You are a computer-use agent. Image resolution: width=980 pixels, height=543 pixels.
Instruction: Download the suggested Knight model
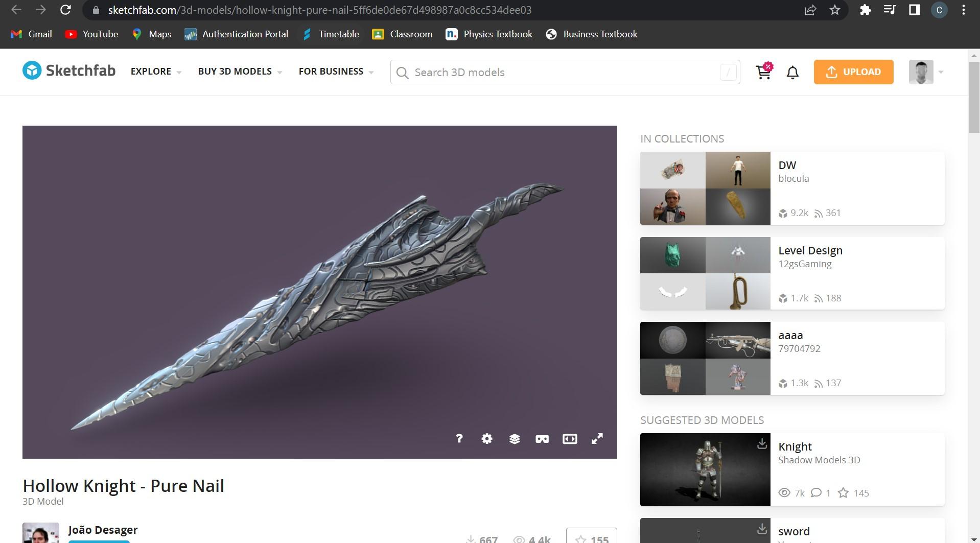point(762,444)
